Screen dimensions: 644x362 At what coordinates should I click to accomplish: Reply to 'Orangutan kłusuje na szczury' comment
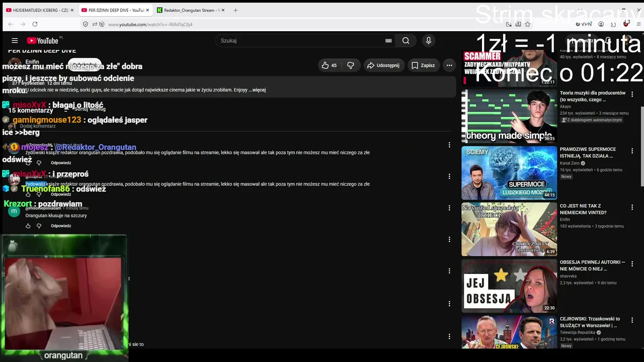pyautogui.click(x=61, y=226)
